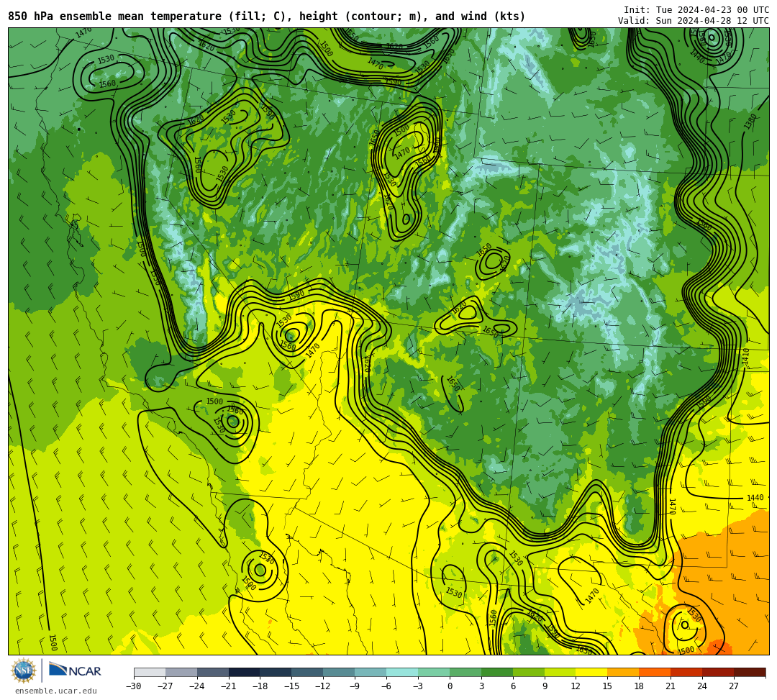Pick the dark navy -21 to -18 colorbar segment

click(245, 672)
